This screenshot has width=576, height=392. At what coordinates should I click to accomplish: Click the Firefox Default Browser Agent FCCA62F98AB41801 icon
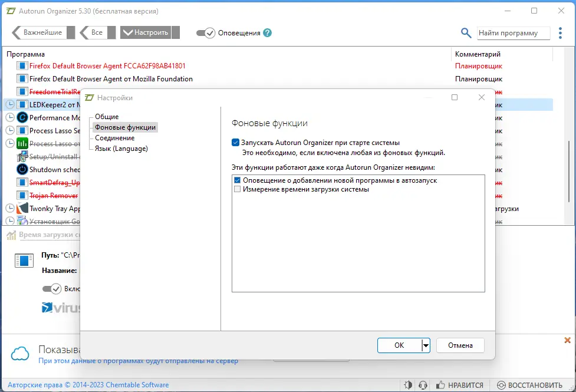pyautogui.click(x=22, y=66)
